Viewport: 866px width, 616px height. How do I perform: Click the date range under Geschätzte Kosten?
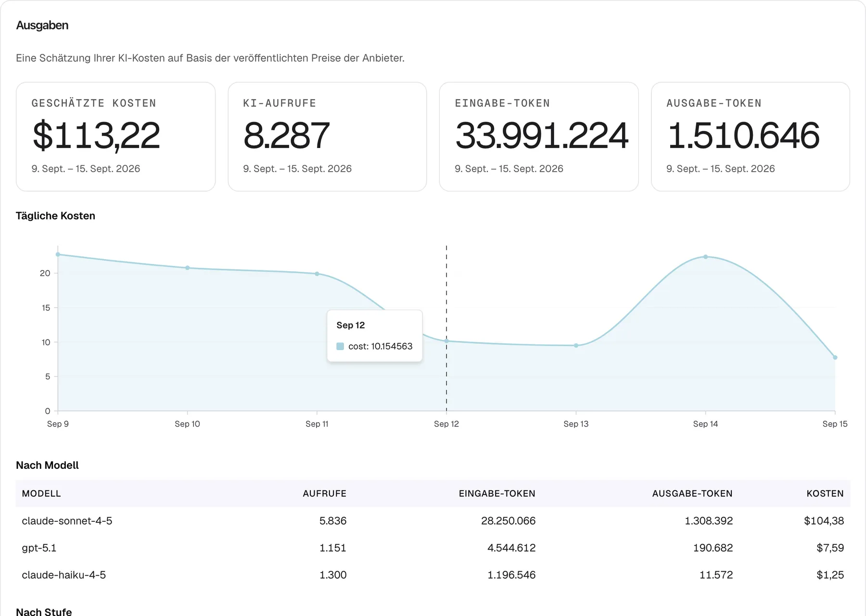[86, 169]
